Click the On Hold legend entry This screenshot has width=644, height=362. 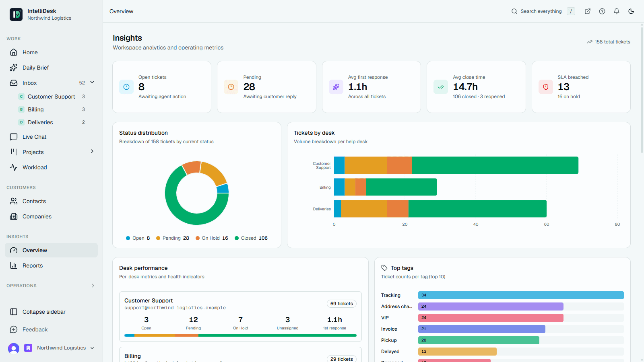[x=212, y=238]
